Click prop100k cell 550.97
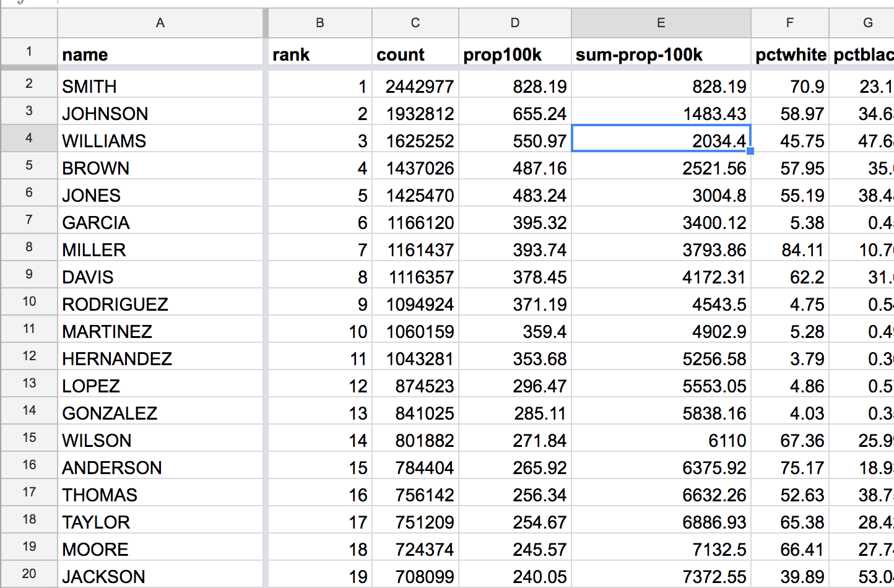 point(515,139)
